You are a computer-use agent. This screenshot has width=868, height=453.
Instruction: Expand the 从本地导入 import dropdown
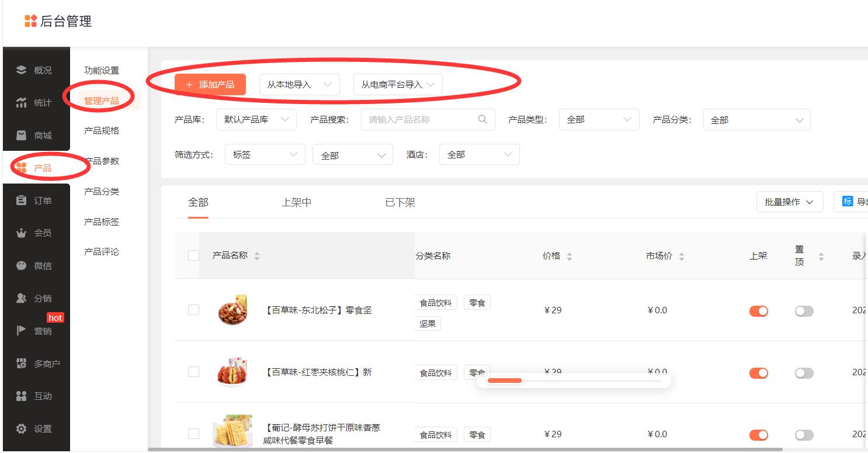(299, 84)
